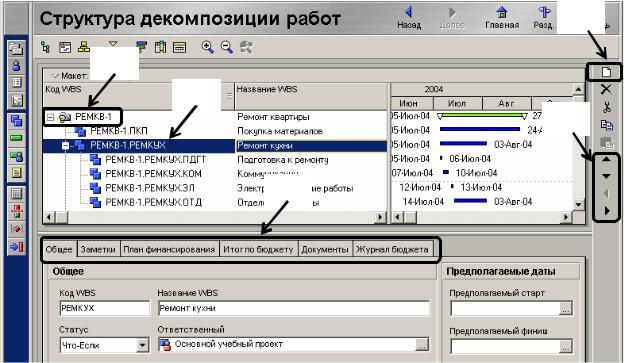
Task: Move the WBS element up with up arrow
Action: (606, 160)
